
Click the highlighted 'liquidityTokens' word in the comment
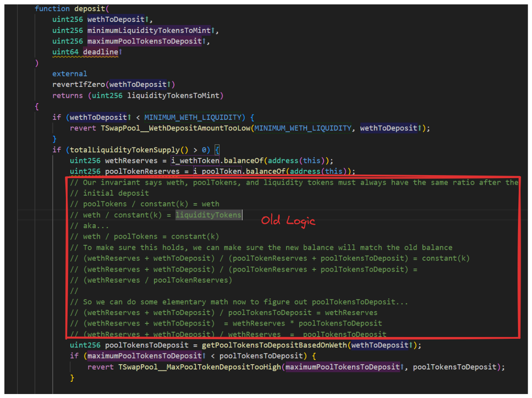pyautogui.click(x=208, y=215)
